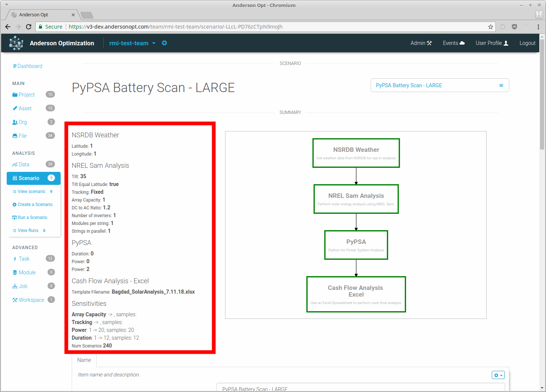Click the page vertical scrollbar
The image size is (546, 392).
pos(542,93)
